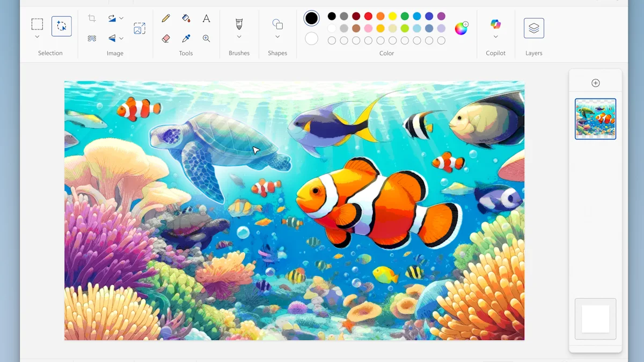
Task: Open the Resize and skew tool
Action: [x=140, y=28]
